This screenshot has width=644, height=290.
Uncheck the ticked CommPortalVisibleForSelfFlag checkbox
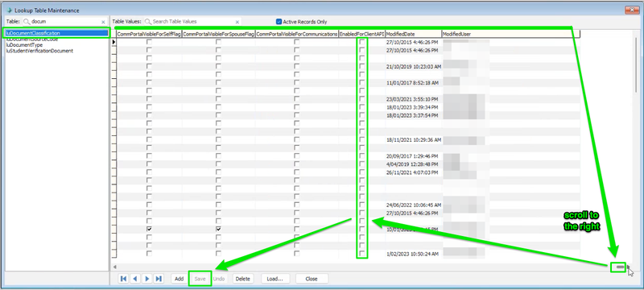(149, 230)
